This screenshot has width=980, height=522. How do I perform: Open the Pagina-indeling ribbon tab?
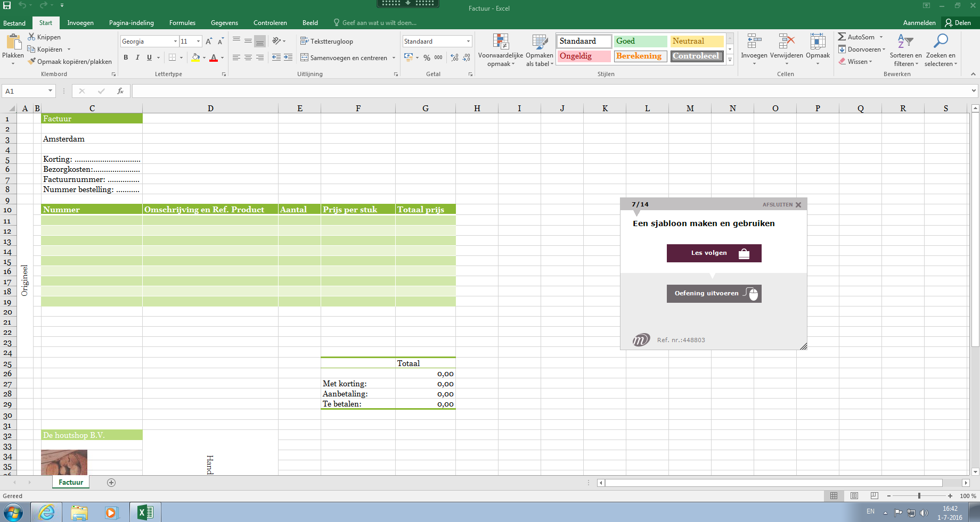coord(132,23)
